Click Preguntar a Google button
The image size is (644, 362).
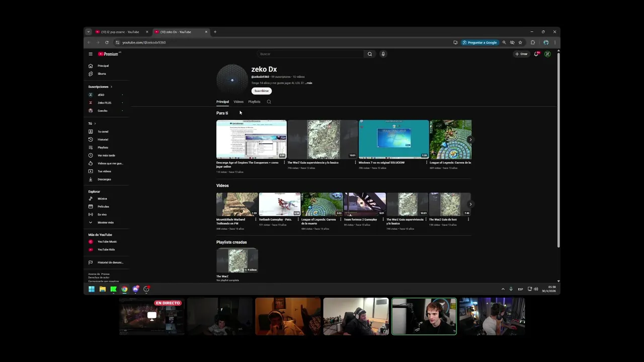tap(479, 42)
